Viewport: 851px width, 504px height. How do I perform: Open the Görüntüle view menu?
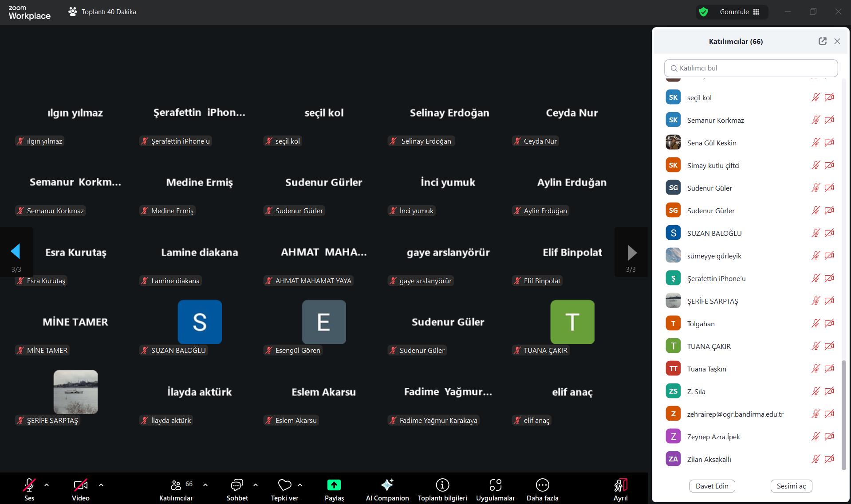pyautogui.click(x=740, y=12)
